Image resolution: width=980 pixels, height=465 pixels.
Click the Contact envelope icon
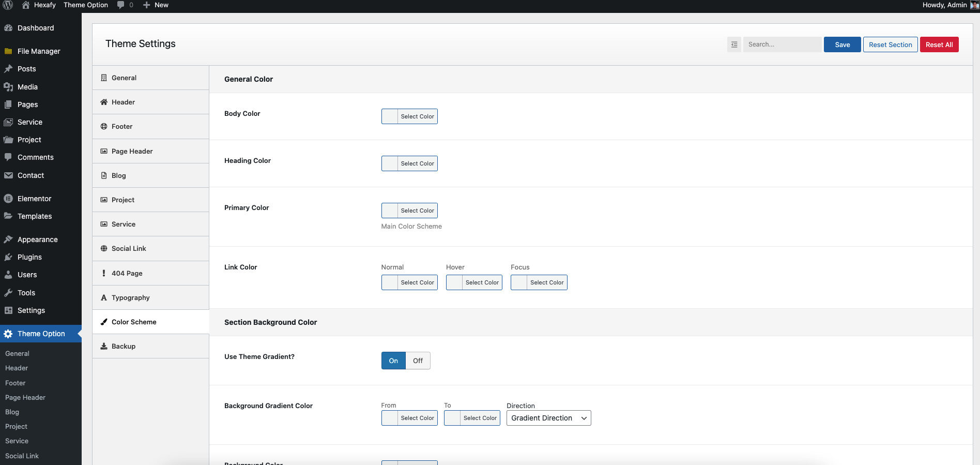(8, 175)
